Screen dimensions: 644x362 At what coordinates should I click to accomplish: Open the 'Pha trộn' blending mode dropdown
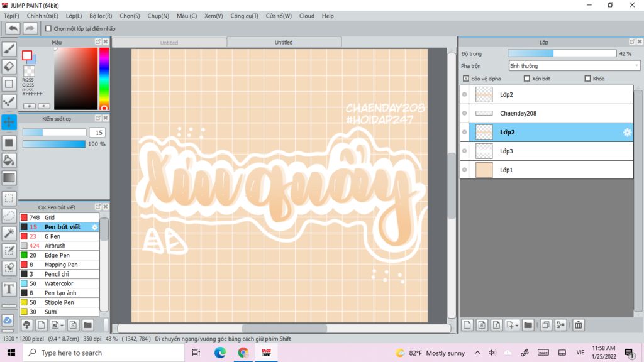[574, 65]
